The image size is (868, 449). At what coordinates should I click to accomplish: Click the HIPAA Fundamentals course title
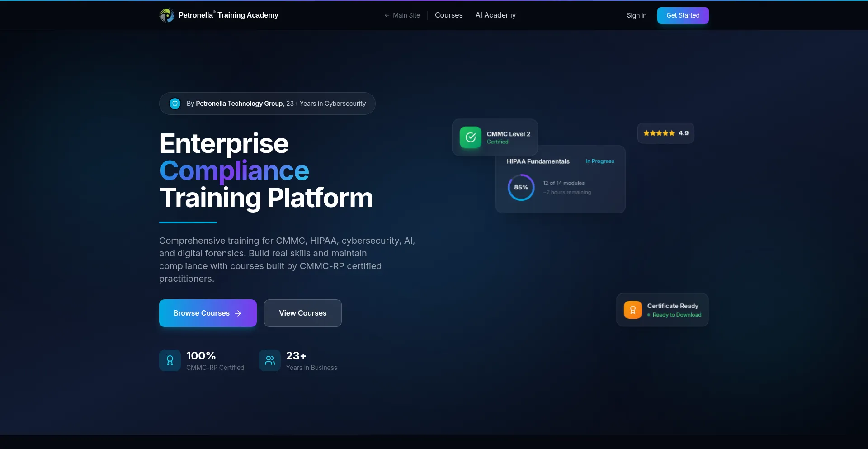(x=538, y=161)
